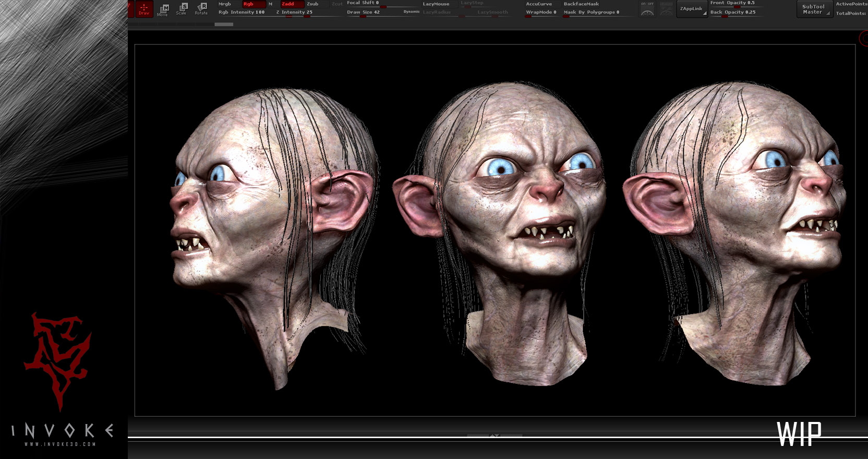Select the Scale tool icon
This screenshot has width=868, height=459.
pyautogui.click(x=182, y=9)
